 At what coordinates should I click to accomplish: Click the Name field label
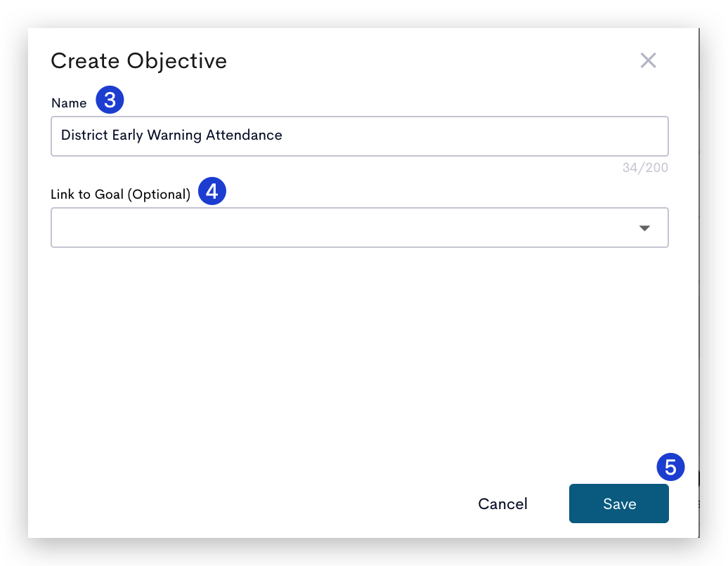click(69, 103)
